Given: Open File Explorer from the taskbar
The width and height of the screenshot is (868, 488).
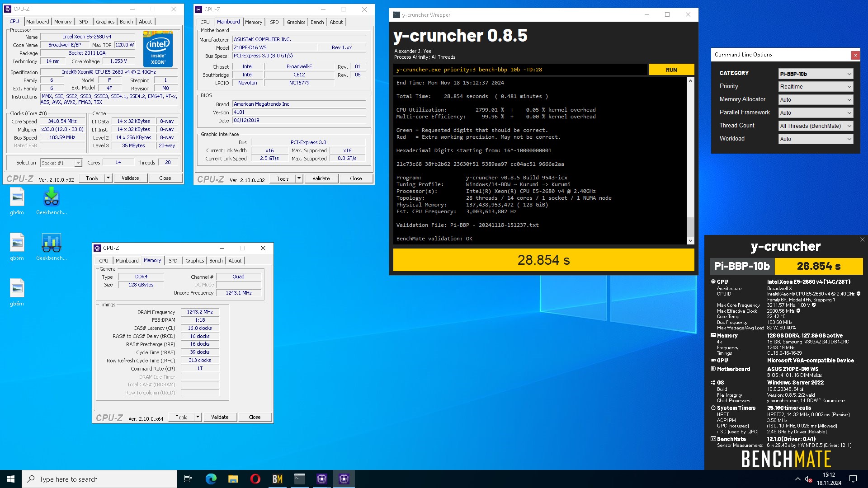Looking at the screenshot, I should click(233, 479).
